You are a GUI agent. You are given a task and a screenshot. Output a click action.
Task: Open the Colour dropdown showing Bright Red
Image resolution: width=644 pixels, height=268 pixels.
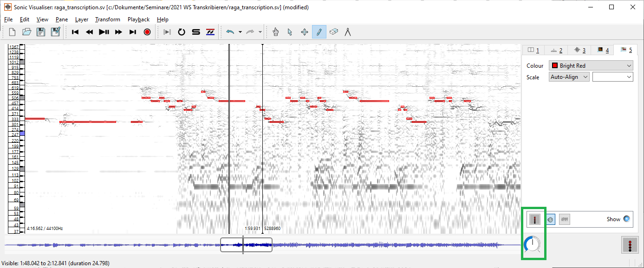coord(590,65)
